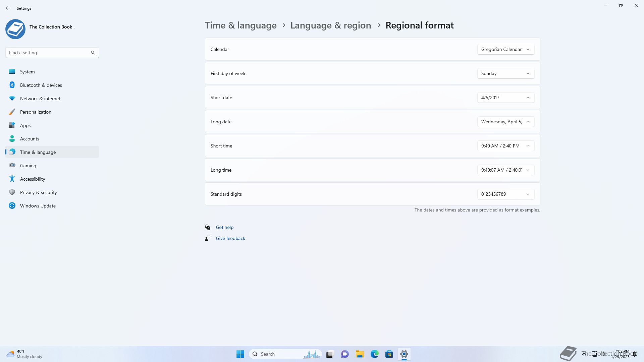Select the Accounts menu item
Screen dimensions: 644x362
point(30,139)
